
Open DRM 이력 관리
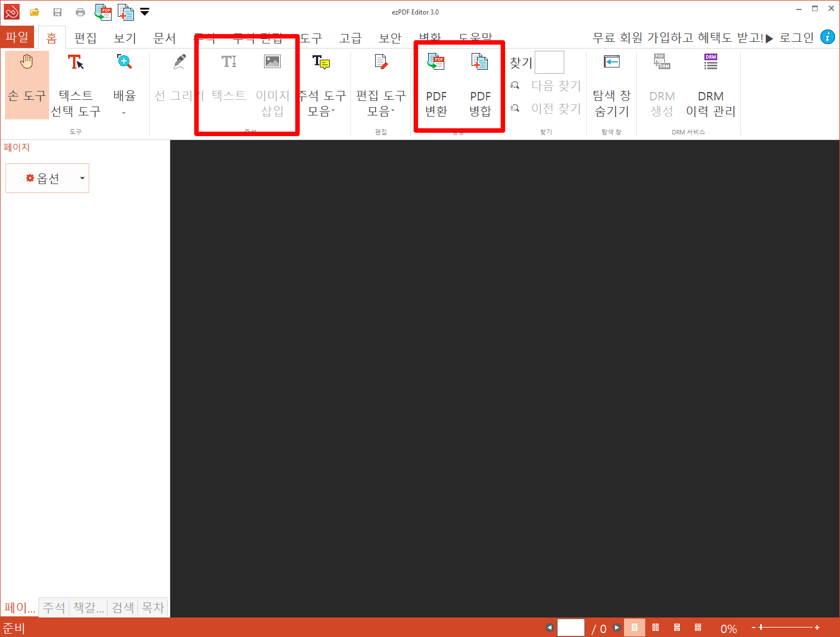coord(710,85)
